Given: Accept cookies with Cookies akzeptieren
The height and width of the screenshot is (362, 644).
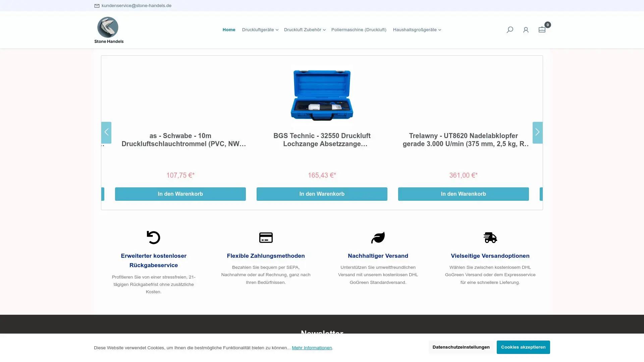Looking at the screenshot, I should (523, 347).
